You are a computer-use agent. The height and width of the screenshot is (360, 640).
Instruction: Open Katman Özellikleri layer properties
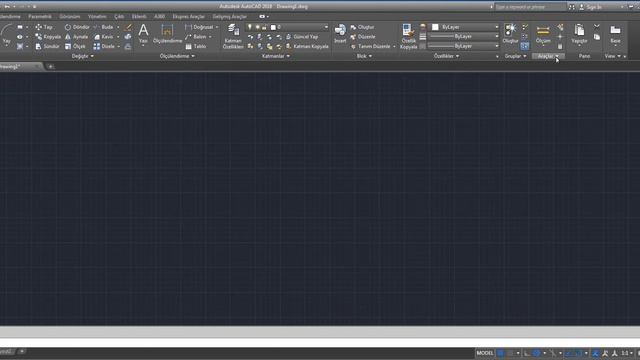coord(233,36)
